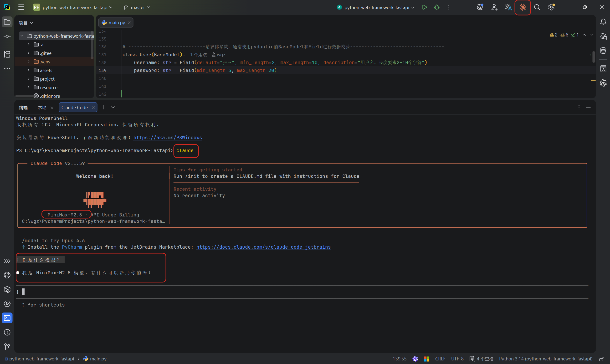The image size is (610, 364).
Task: Open the Python 3.14 interpreter selector
Action: (x=546, y=359)
